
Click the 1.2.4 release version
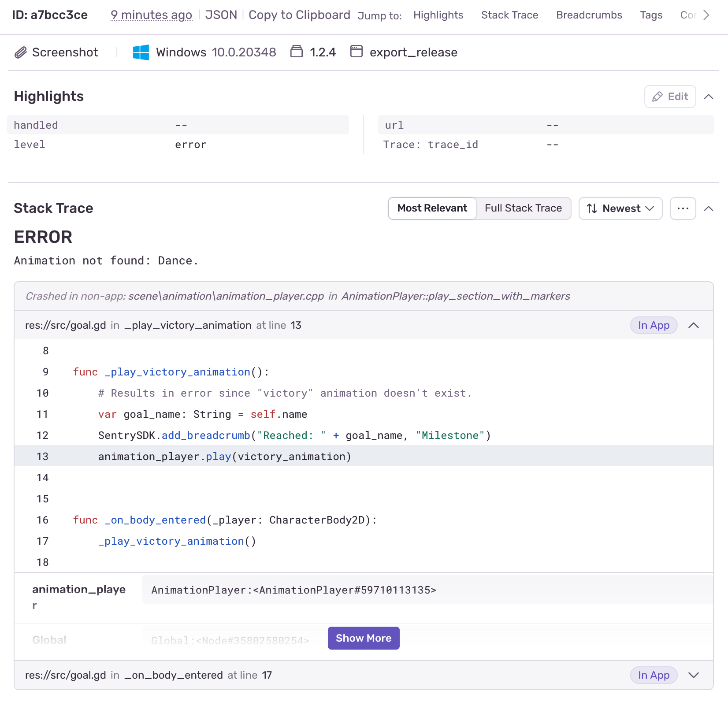tap(323, 52)
